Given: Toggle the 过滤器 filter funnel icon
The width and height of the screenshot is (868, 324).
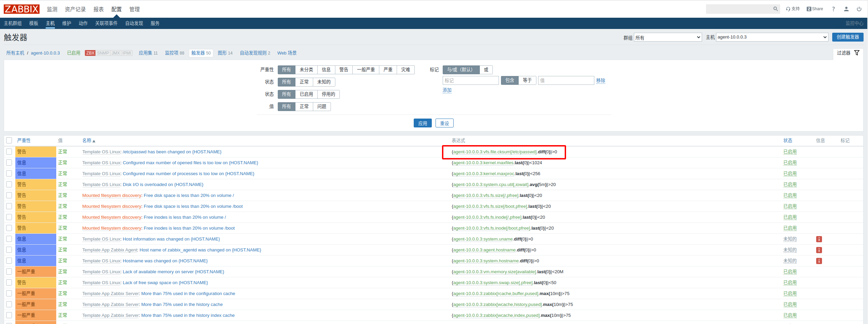Looking at the screenshot, I should (857, 53).
